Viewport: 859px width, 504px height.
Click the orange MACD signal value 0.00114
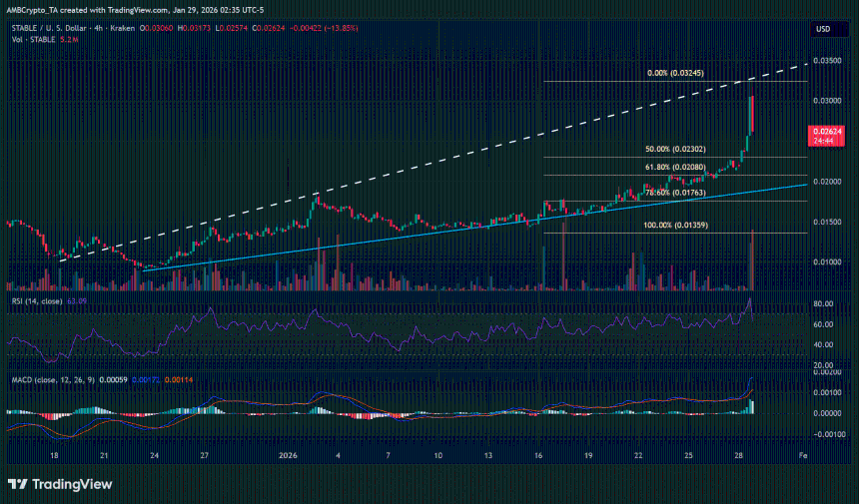pos(177,379)
